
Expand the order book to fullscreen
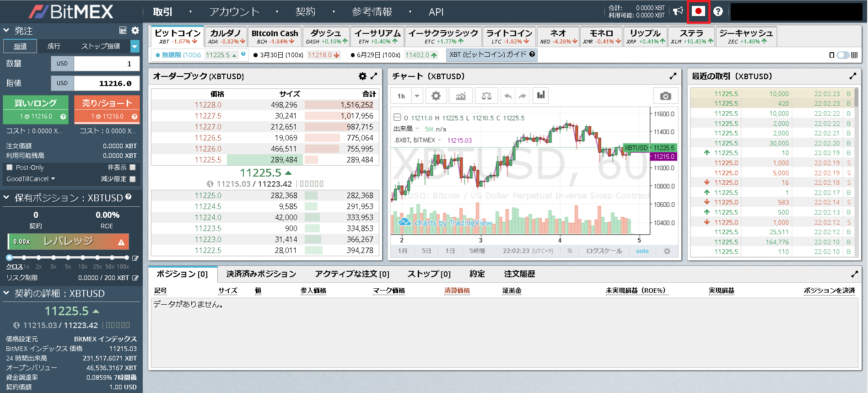point(374,76)
